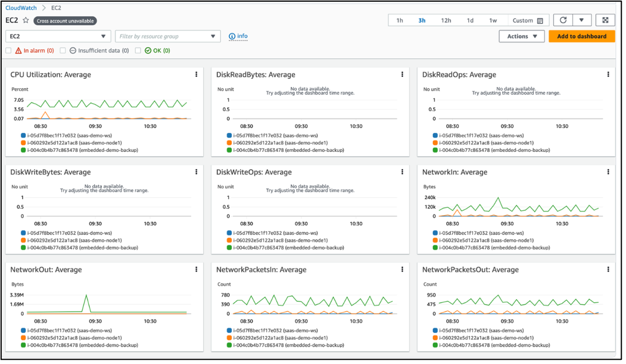Select the 12h time range tab

coord(446,20)
